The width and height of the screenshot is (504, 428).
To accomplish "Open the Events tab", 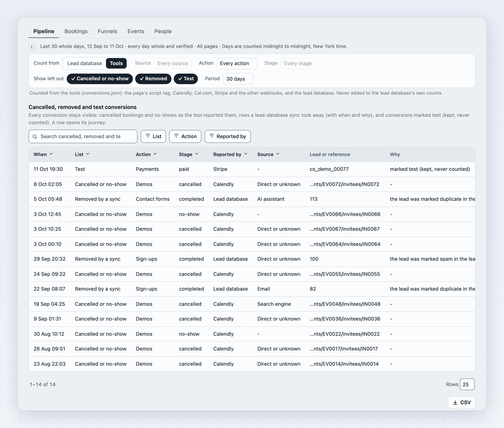I will pyautogui.click(x=136, y=31).
